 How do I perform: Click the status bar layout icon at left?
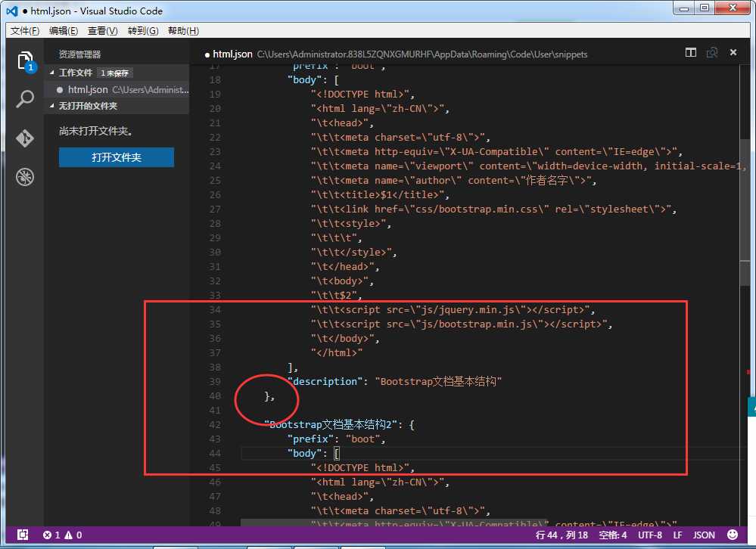coord(23,535)
